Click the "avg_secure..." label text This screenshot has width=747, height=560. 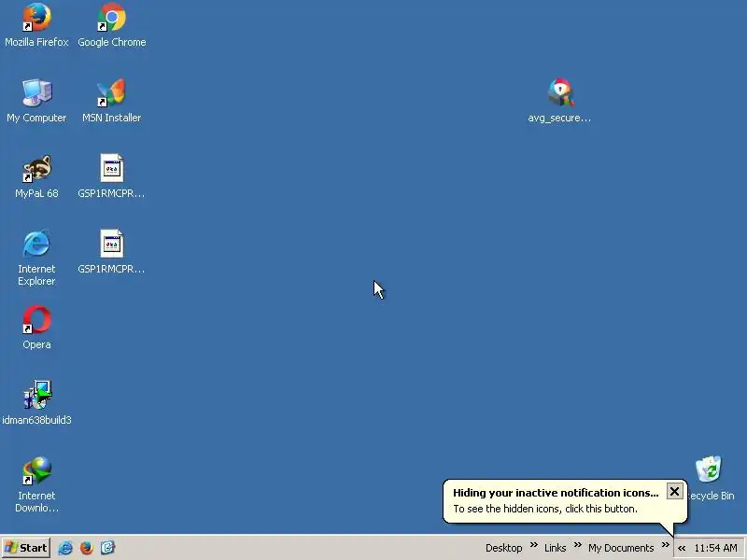[559, 119]
